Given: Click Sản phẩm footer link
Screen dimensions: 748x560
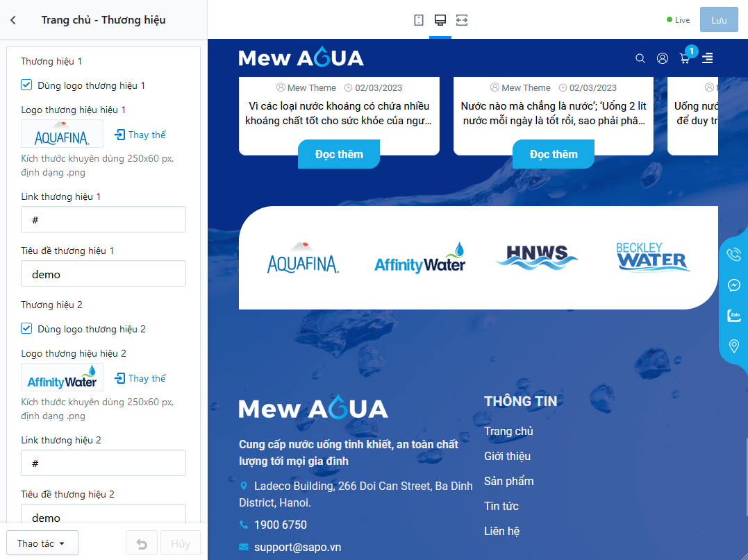Looking at the screenshot, I should (x=508, y=482).
